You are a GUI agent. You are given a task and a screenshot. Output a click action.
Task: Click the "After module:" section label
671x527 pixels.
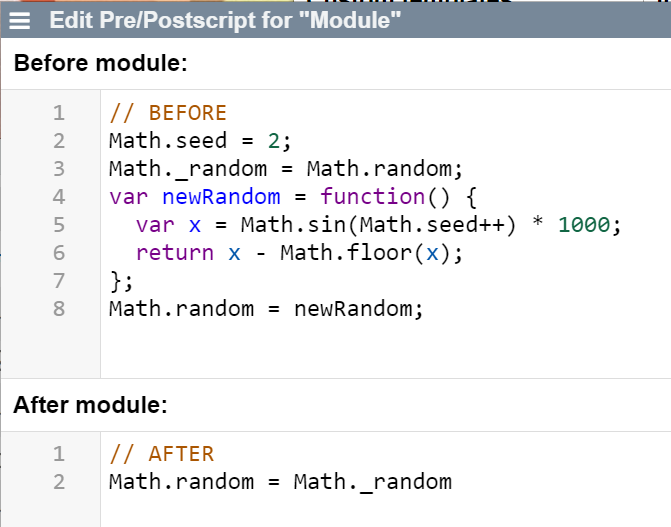[89, 405]
